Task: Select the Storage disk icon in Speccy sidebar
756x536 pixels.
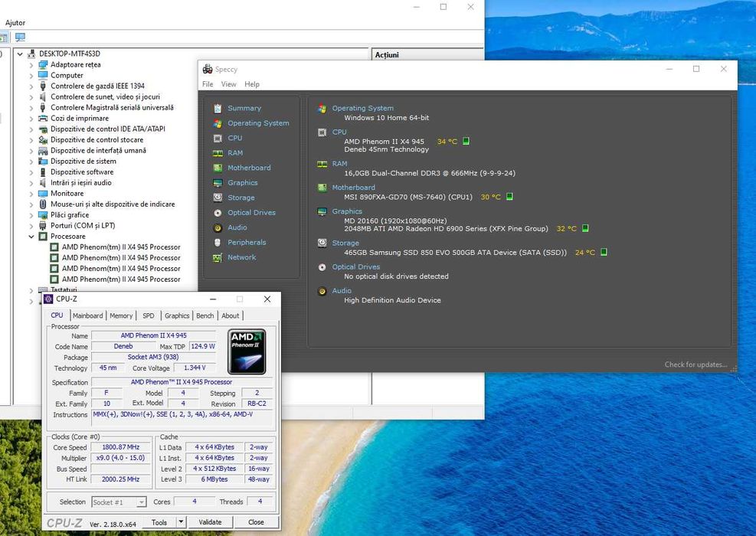Action: pos(218,198)
